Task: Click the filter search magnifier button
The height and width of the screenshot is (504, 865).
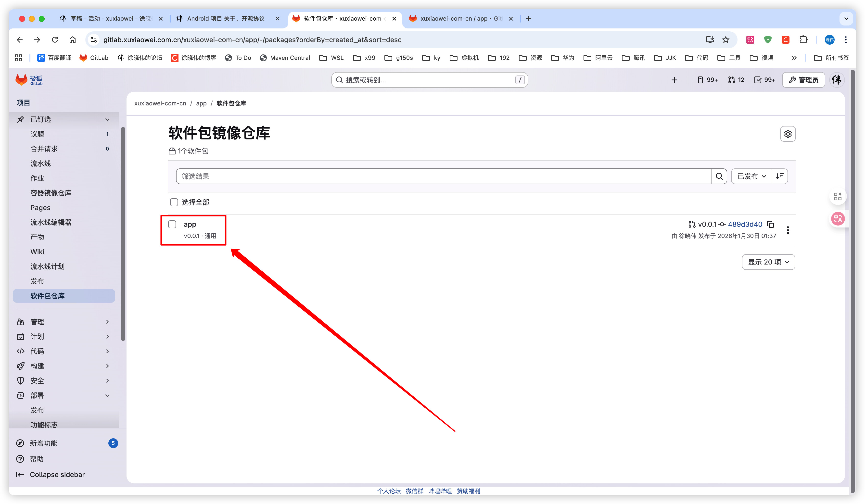Action: pyautogui.click(x=719, y=176)
